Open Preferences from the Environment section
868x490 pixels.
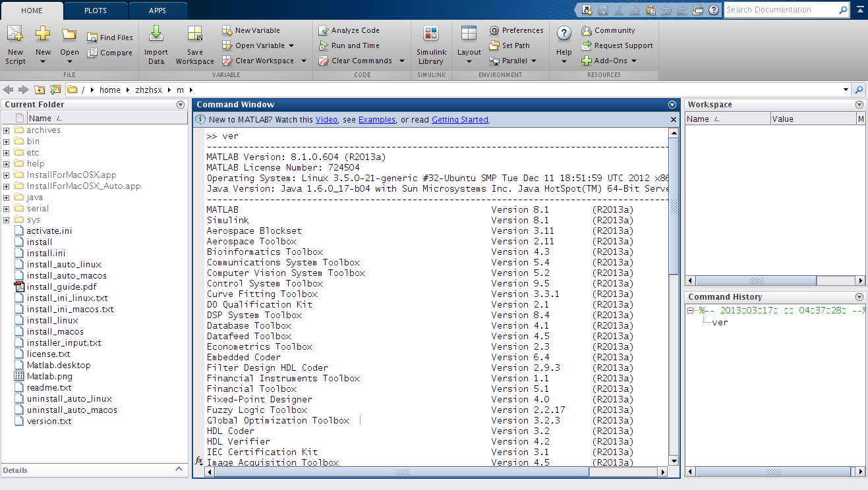pyautogui.click(x=494, y=30)
